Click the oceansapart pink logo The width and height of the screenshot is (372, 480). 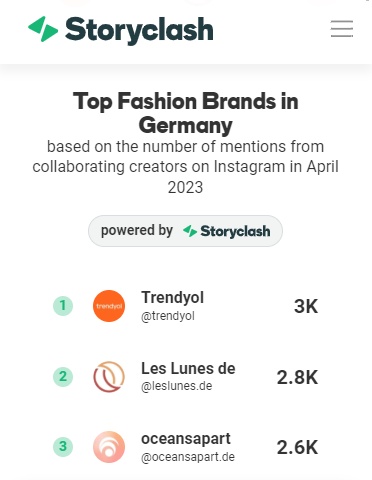[109, 447]
